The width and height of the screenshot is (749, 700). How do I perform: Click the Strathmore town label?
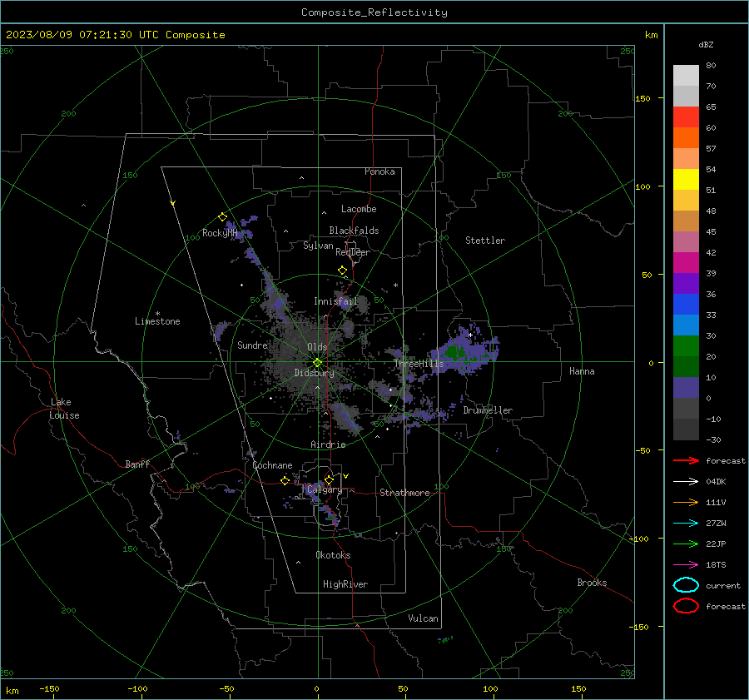(x=404, y=493)
